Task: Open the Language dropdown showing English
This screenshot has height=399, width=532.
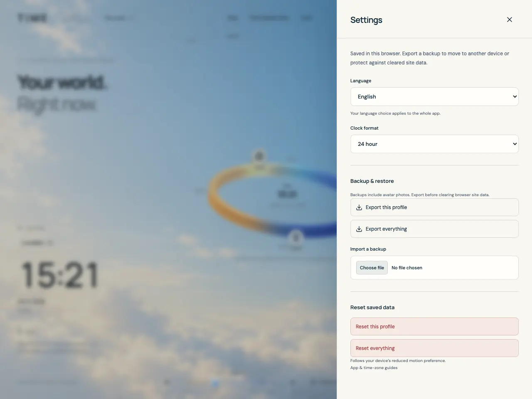Action: pyautogui.click(x=434, y=96)
